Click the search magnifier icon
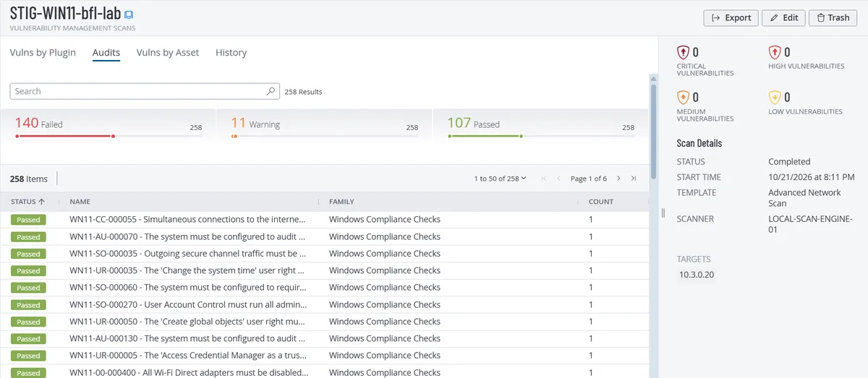 coord(271,91)
